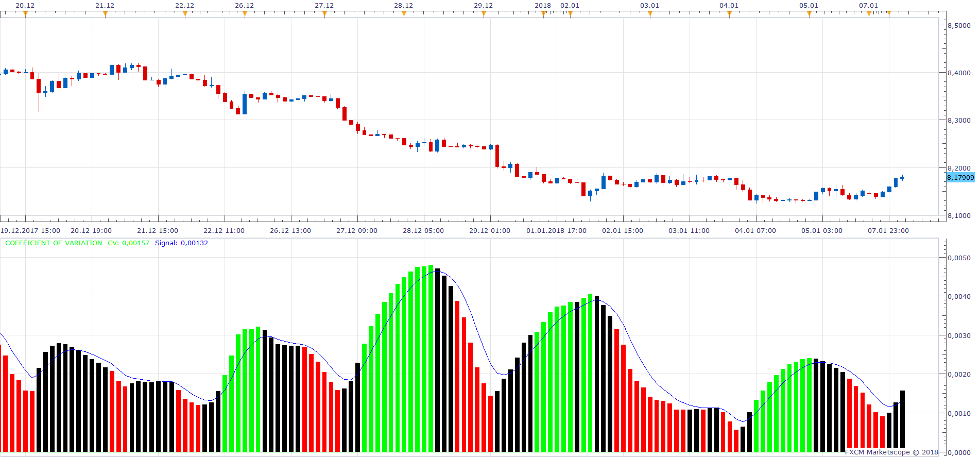Click the orange day marker under 05.01
The image size is (980, 457).
pos(809,14)
